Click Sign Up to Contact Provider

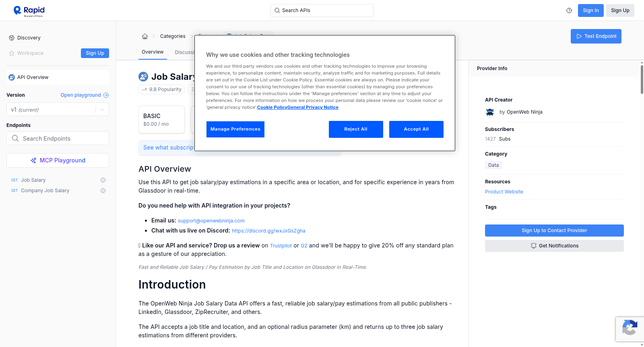pos(554,231)
